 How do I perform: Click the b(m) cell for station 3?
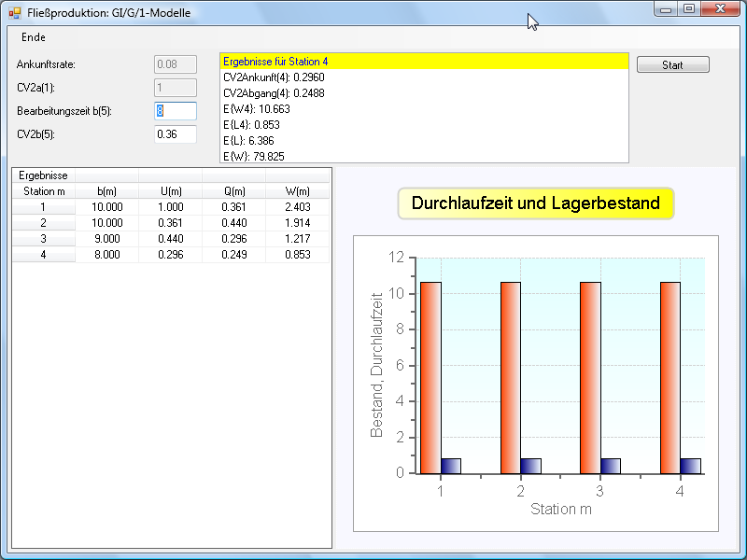pyautogui.click(x=106, y=239)
